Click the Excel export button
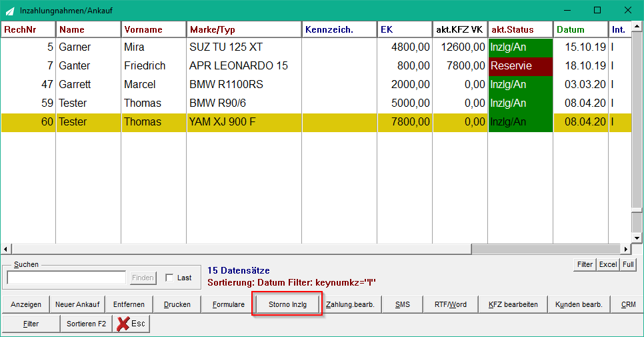Screen dimensions: 644x337 [608, 265]
